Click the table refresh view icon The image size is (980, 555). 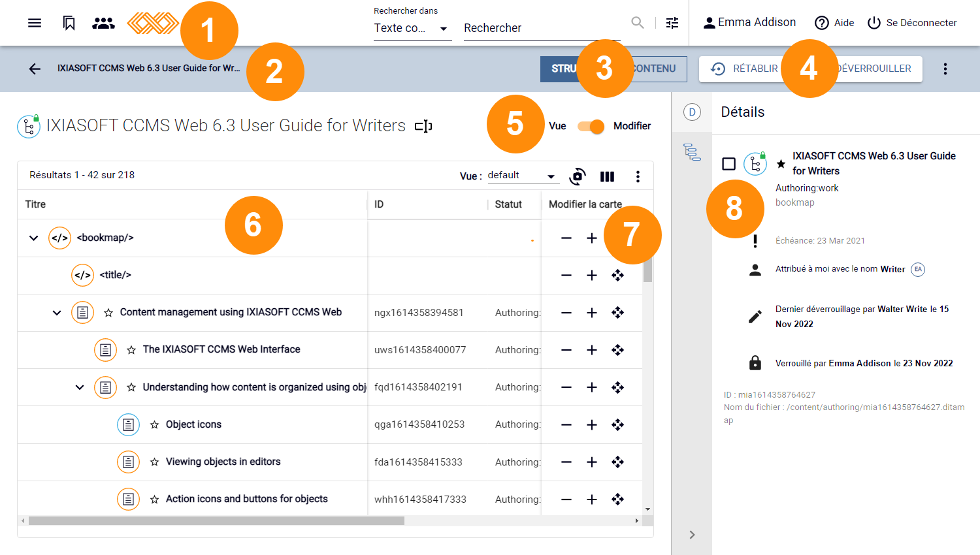[x=578, y=176]
